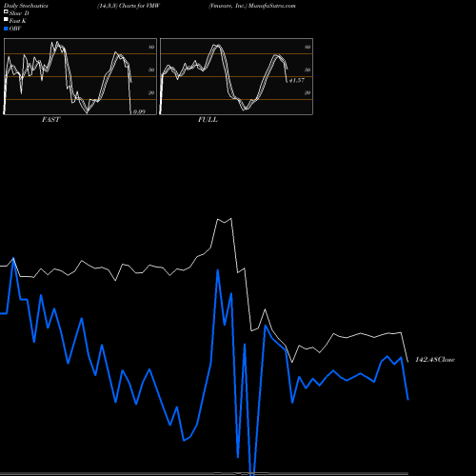Click the '41.57' value in the FULL chart
Image resolution: width=476 pixels, height=476 pixels.
(x=297, y=80)
